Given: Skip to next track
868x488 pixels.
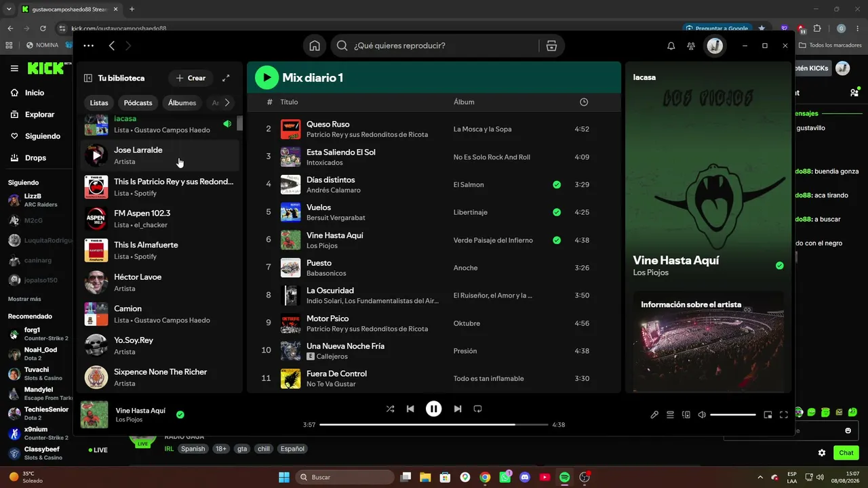Looking at the screenshot, I should click(458, 409).
